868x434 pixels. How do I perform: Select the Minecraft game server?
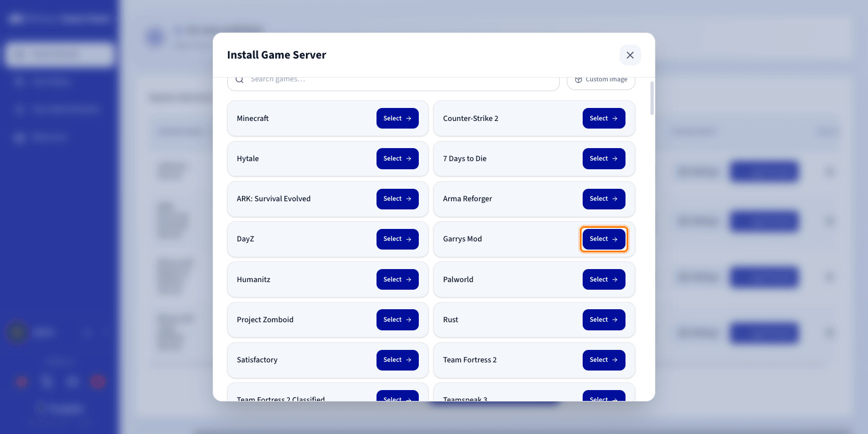(397, 118)
